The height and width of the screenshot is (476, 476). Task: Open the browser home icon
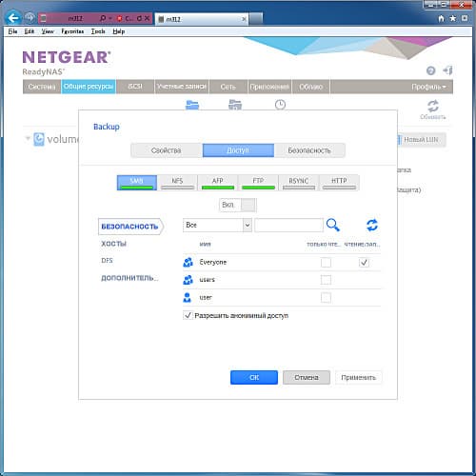[x=441, y=18]
